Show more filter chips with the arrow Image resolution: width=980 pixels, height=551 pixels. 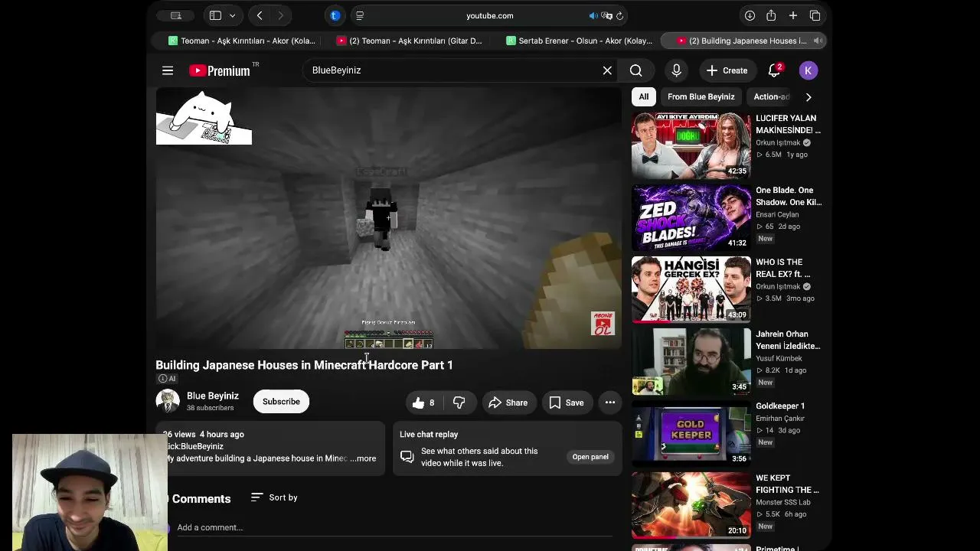[808, 97]
